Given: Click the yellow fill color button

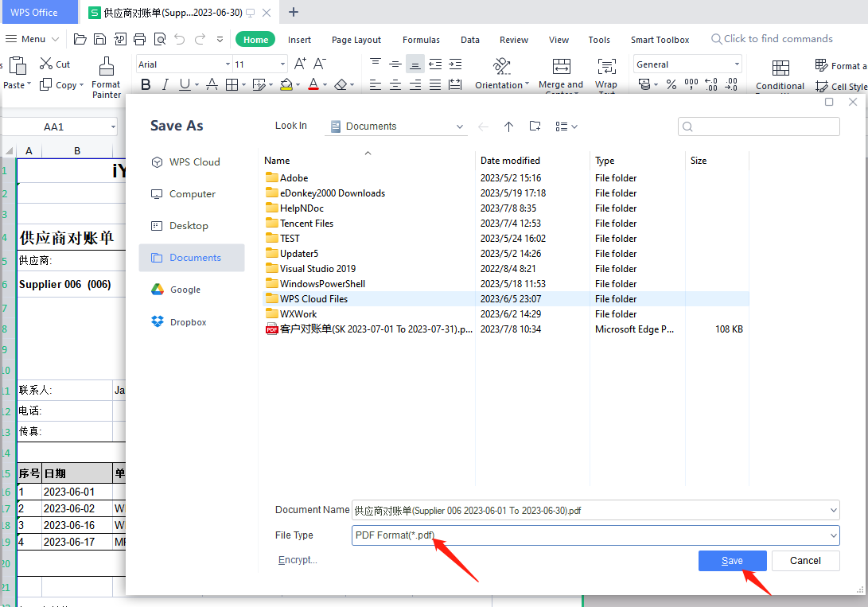Looking at the screenshot, I should coord(286,85).
